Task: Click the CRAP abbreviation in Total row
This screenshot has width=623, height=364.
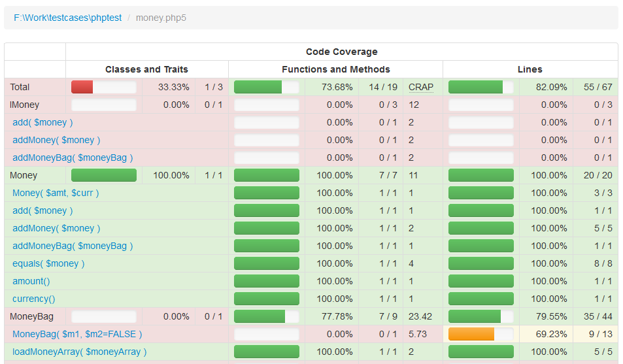Action: [x=421, y=87]
